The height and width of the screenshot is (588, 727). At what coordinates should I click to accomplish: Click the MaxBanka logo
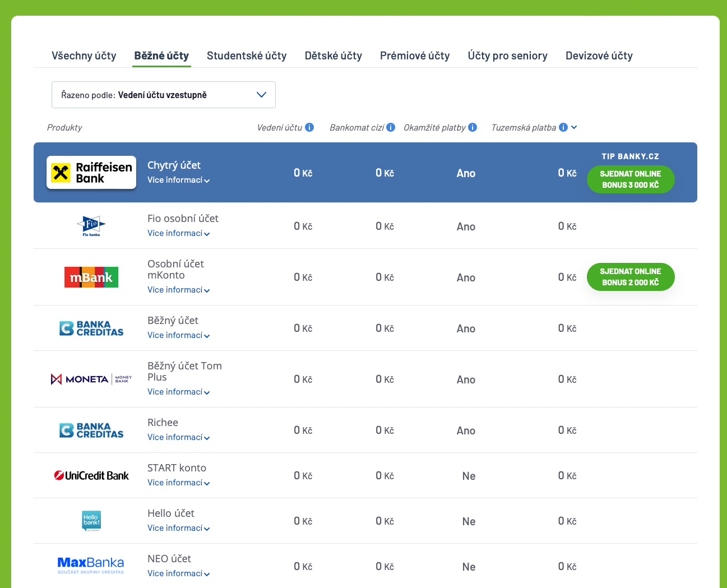(91, 564)
